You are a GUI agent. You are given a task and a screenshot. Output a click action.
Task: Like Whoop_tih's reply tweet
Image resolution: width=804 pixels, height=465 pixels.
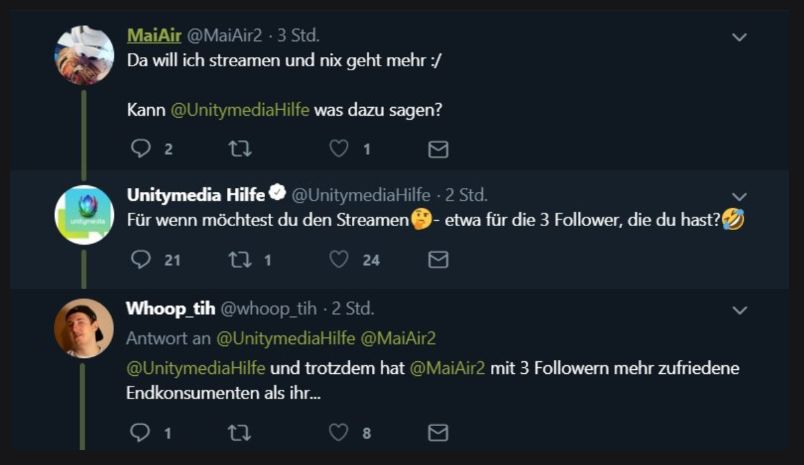[x=339, y=433]
